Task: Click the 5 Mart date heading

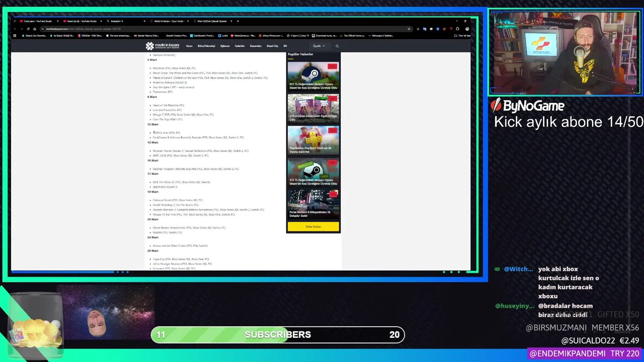Action: [152, 60]
